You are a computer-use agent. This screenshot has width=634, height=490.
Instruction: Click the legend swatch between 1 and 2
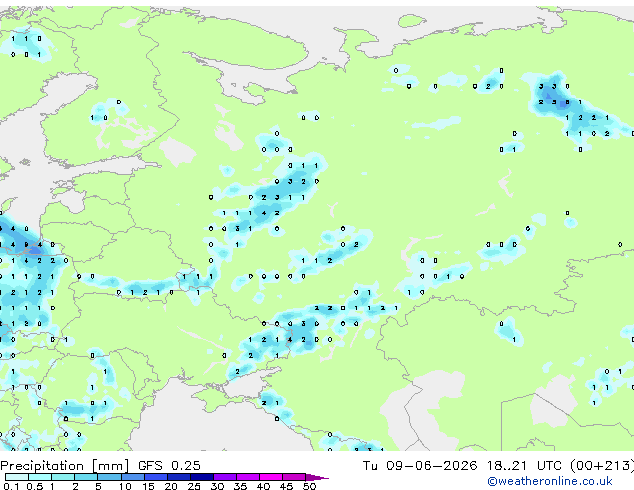(63, 477)
